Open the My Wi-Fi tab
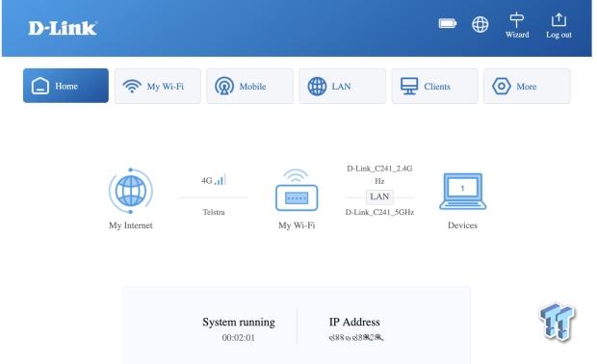 158,86
